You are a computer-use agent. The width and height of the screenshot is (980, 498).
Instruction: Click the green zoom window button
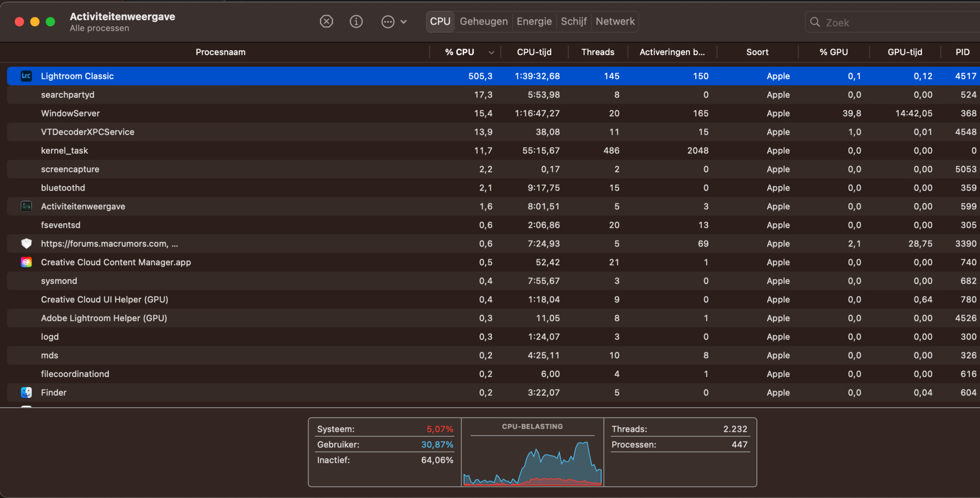coord(50,22)
